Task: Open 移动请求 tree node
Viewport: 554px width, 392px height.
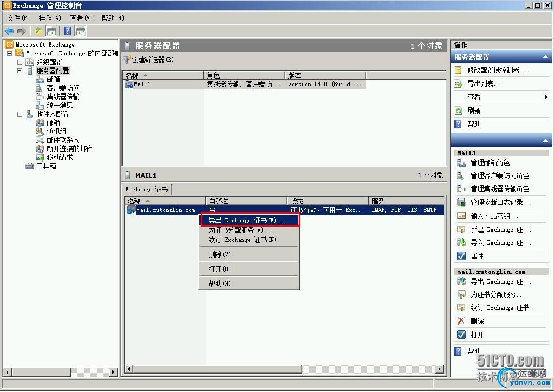Action: click(60, 157)
